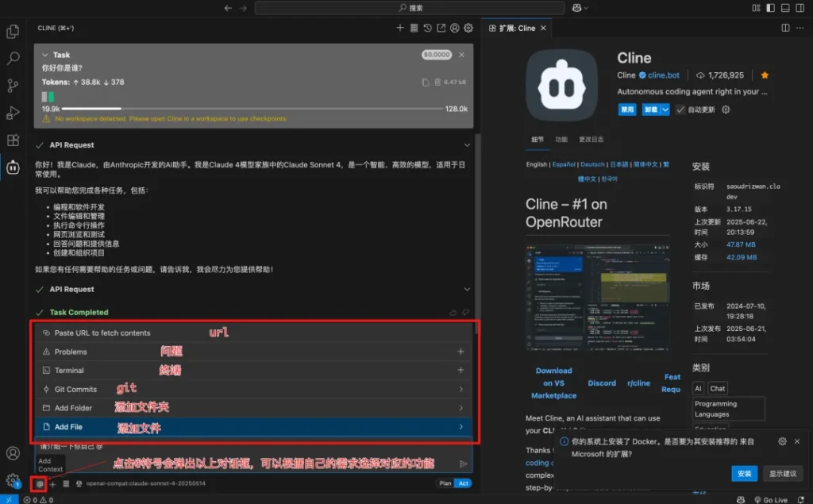This screenshot has width=813, height=504.
Task: Switch Cline to Act mode
Action: click(462, 483)
